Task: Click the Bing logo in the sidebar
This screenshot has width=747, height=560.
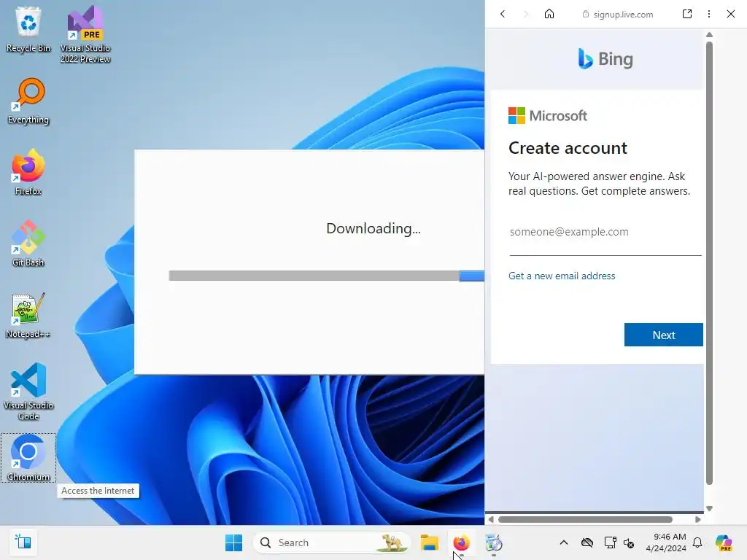Action: tap(605, 59)
